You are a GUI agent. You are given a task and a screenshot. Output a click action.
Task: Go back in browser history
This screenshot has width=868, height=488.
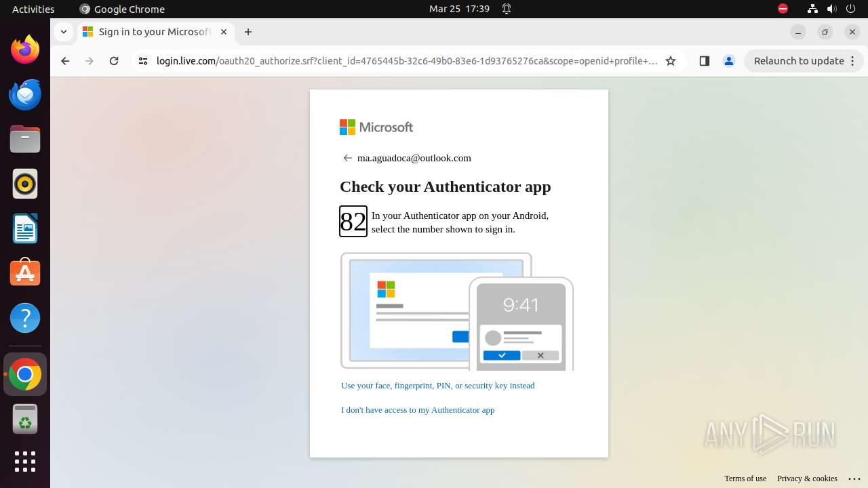pos(65,61)
